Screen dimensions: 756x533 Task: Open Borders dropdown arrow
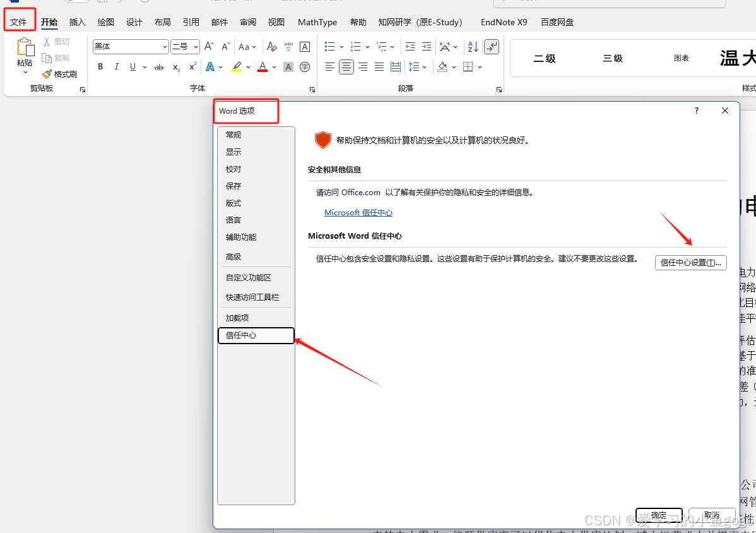point(480,67)
